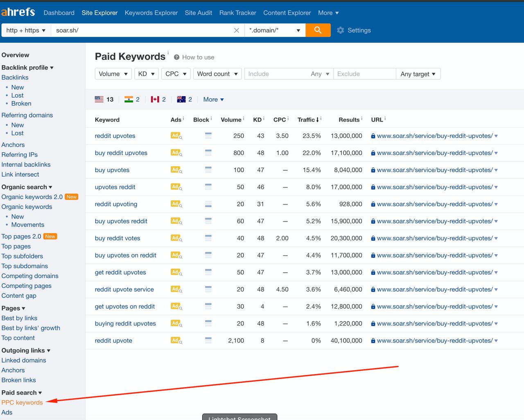524x420 pixels.
Task: Click the lock icon in 'reddit upvotes' URL
Action: [373, 136]
